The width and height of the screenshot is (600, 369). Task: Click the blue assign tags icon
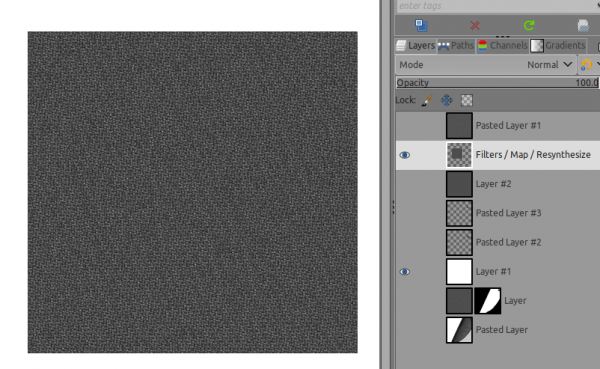click(421, 25)
